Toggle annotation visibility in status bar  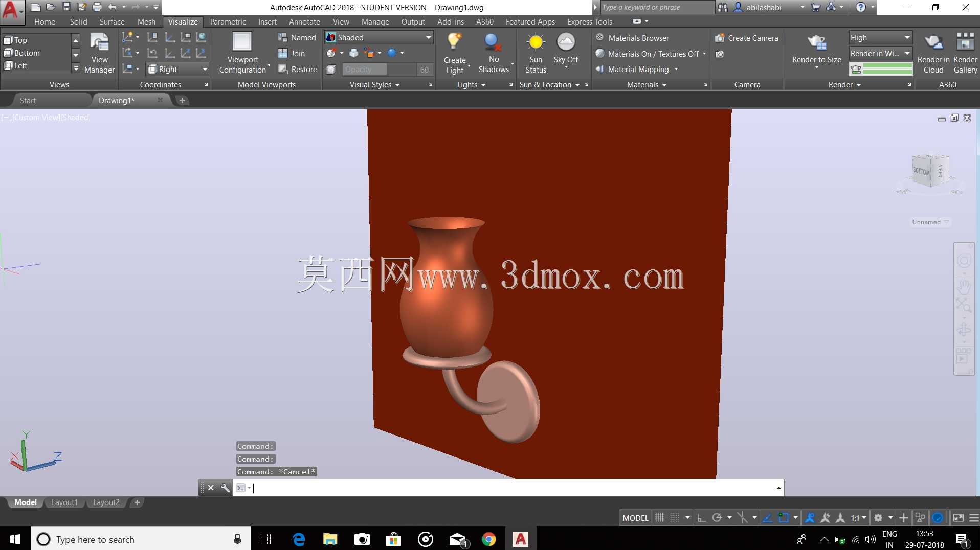pyautogui.click(x=810, y=518)
